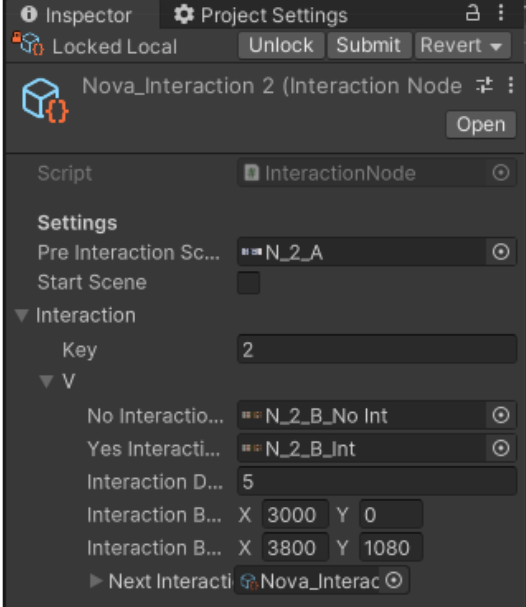Enable the Start Scene checkbox
Image resolution: width=526 pixels, height=607 pixels.
(248, 283)
